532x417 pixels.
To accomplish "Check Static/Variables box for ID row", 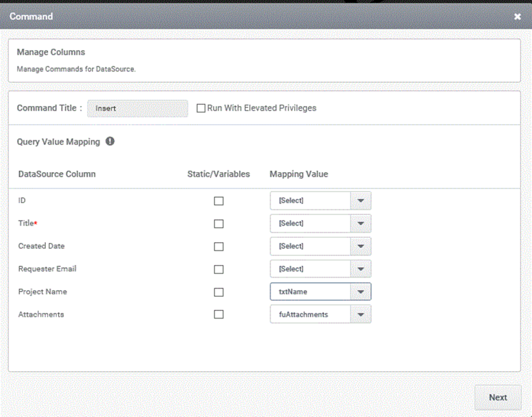I will tap(219, 201).
